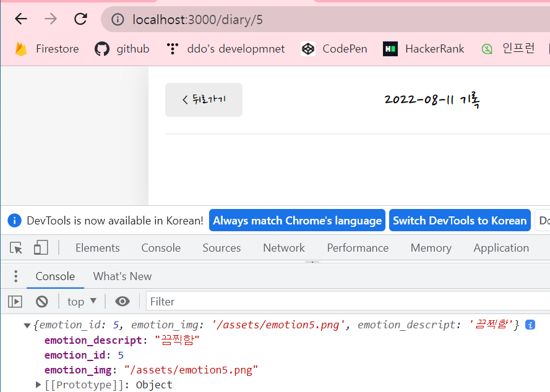The height and width of the screenshot is (392, 550).
Task: Show the console sidebar icon
Action: point(15,302)
